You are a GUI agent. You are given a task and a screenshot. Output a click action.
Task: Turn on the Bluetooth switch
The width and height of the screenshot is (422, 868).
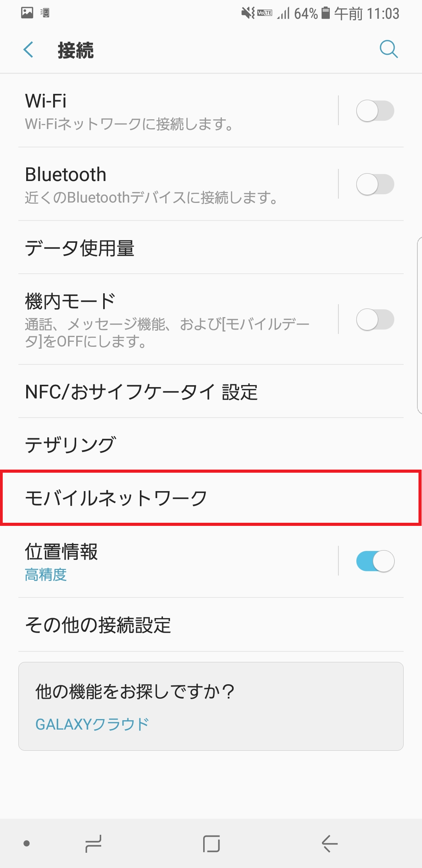(x=376, y=184)
